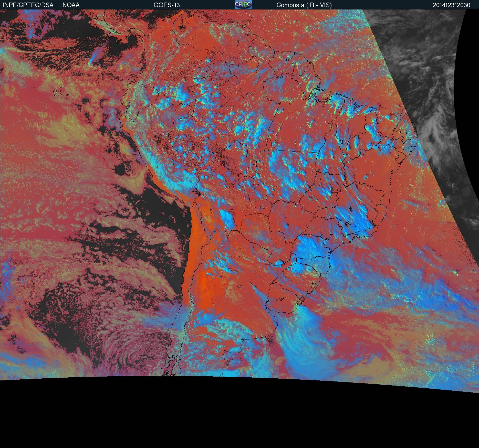Click Lake Titicaca outline on map
479x448 pixels.
(196, 191)
